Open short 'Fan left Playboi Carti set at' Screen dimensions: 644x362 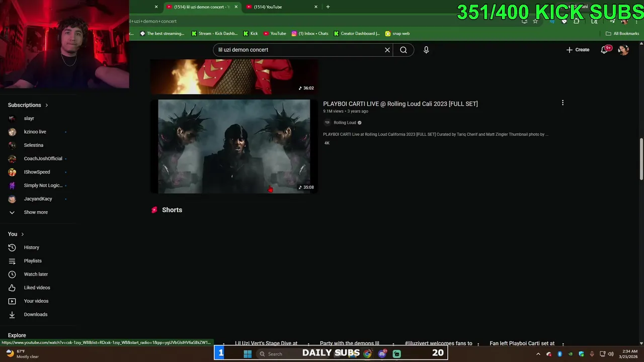tap(522, 343)
